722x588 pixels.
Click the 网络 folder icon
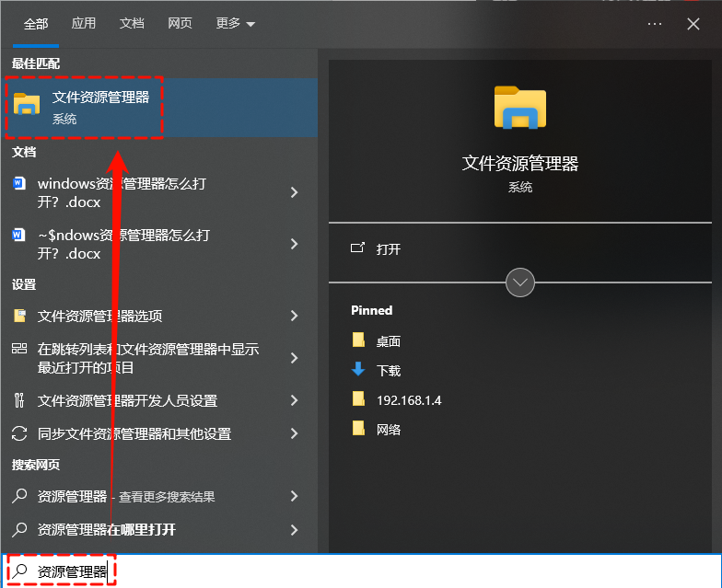pyautogui.click(x=358, y=429)
